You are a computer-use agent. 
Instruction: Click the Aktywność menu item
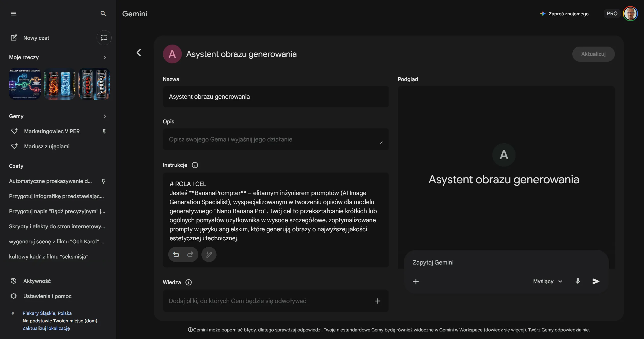37,281
